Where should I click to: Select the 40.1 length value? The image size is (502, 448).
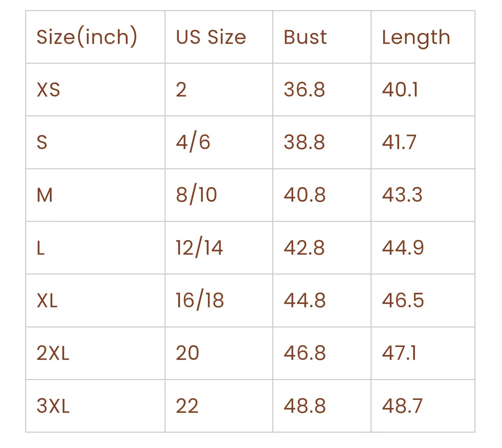tap(400, 90)
